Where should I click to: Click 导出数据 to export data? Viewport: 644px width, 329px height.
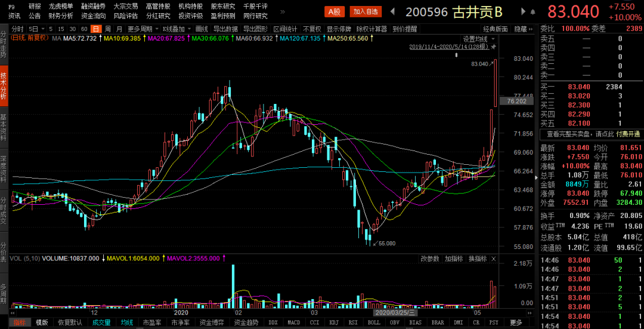225,29
